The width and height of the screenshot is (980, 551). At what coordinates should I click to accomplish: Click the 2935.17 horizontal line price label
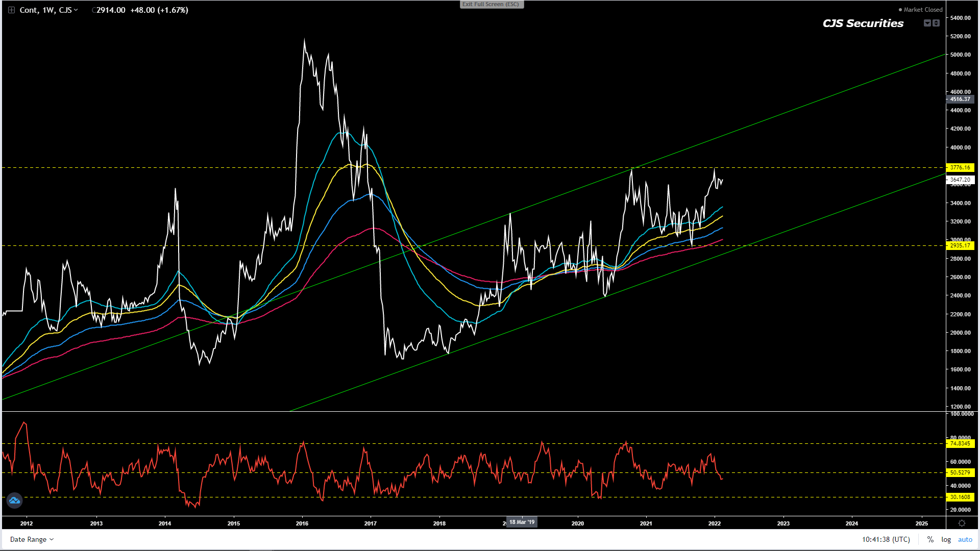(x=960, y=245)
